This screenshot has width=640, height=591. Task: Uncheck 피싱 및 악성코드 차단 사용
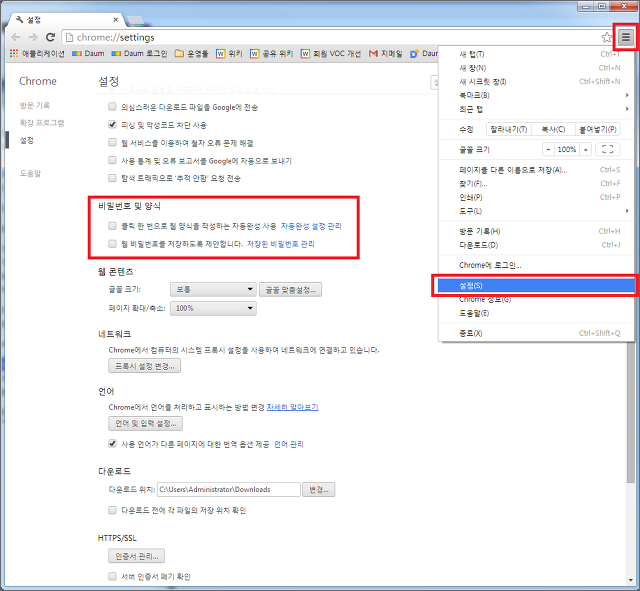112,124
